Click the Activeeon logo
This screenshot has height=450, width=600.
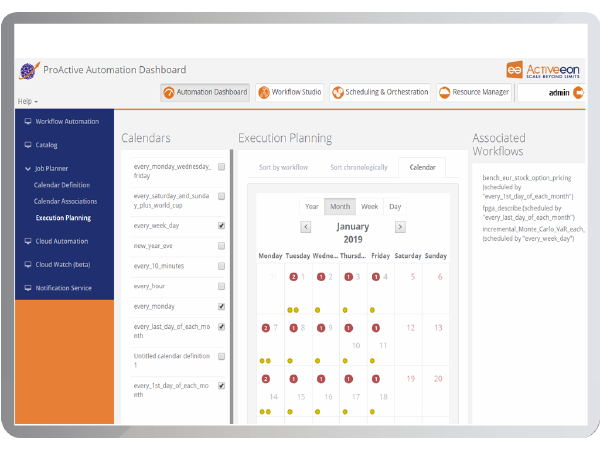coord(543,70)
